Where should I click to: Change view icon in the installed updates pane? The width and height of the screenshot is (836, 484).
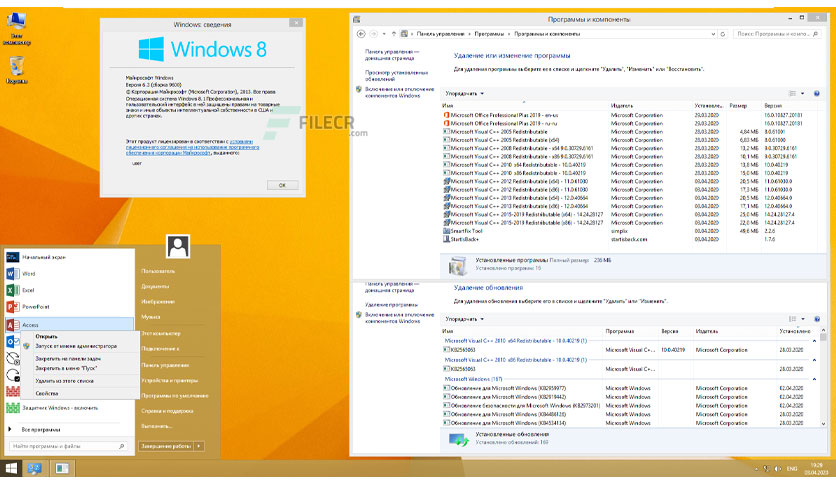[x=792, y=319]
